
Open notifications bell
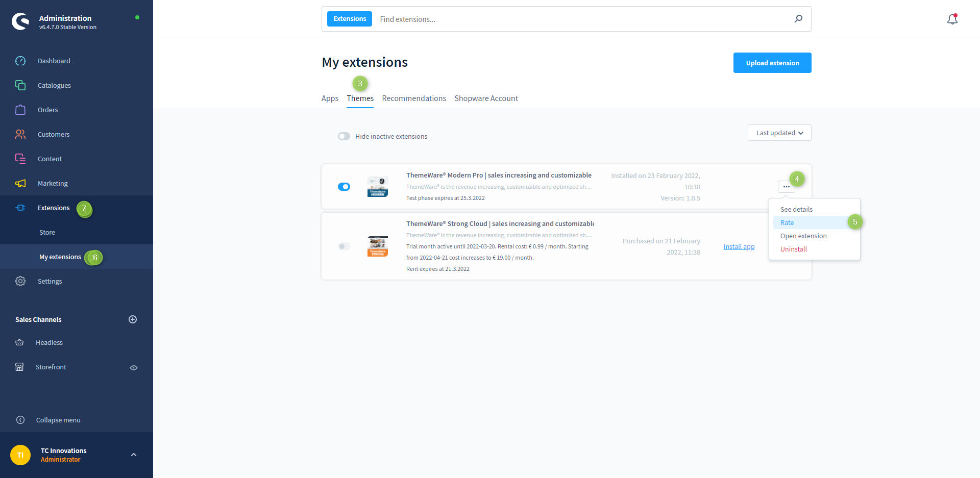pyautogui.click(x=952, y=19)
